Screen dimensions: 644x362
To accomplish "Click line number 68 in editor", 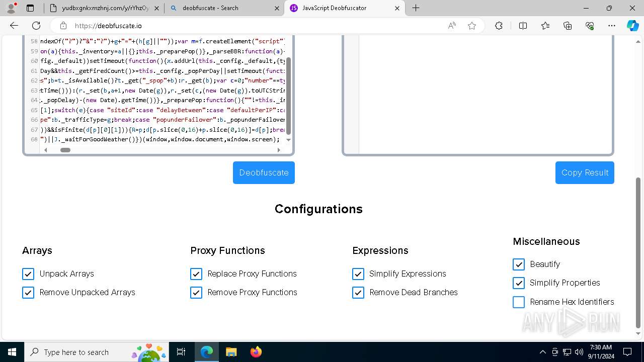I will tap(34, 139).
